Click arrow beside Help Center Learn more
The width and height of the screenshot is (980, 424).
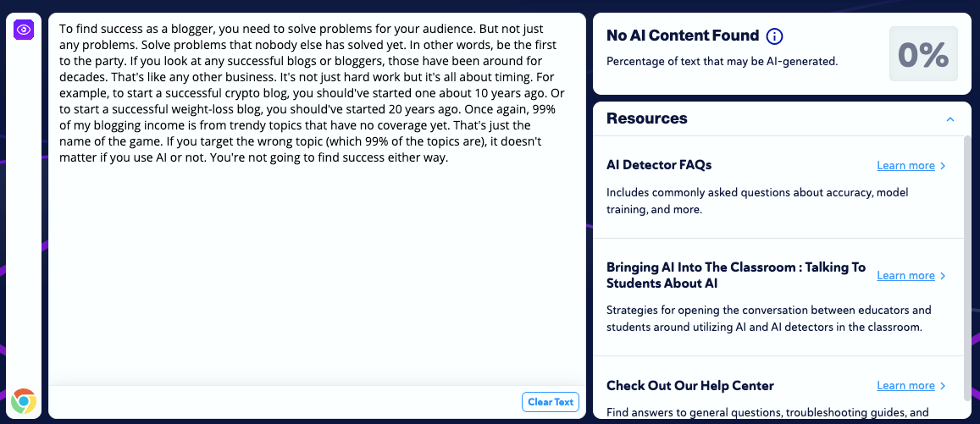(943, 385)
